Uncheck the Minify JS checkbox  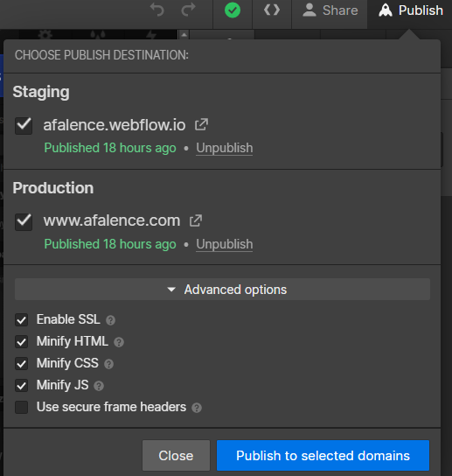pyautogui.click(x=22, y=386)
